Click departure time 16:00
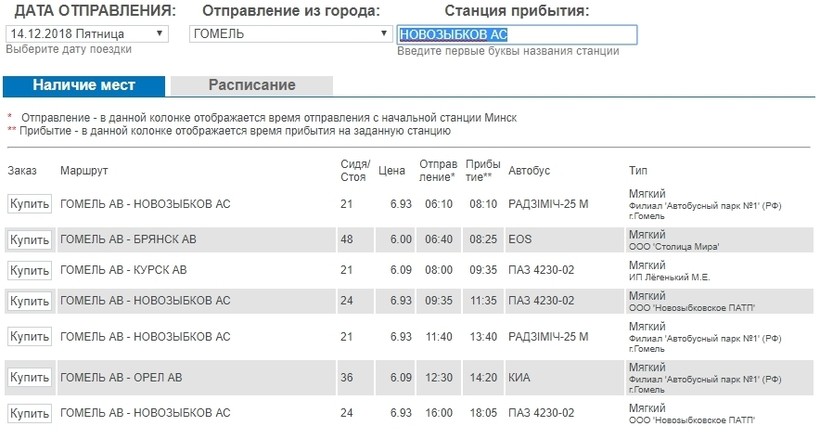The height and width of the screenshot is (439, 820). (439, 413)
